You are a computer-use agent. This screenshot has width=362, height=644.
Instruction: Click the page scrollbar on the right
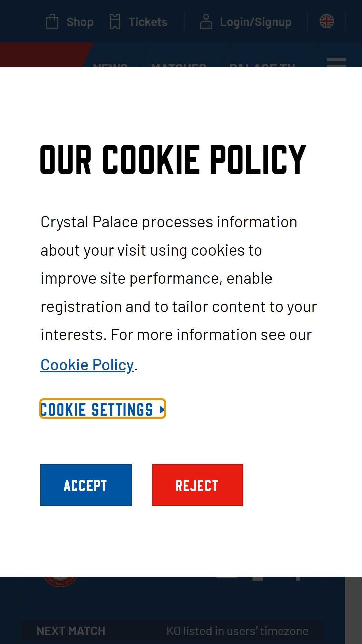click(x=353, y=610)
